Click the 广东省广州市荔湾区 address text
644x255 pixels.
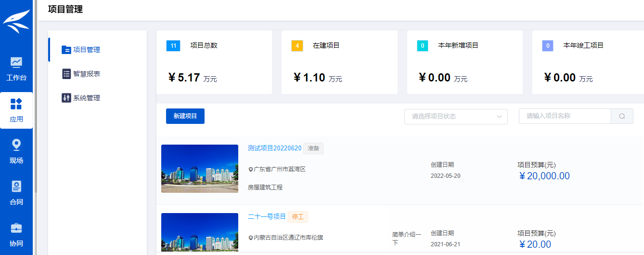click(280, 169)
